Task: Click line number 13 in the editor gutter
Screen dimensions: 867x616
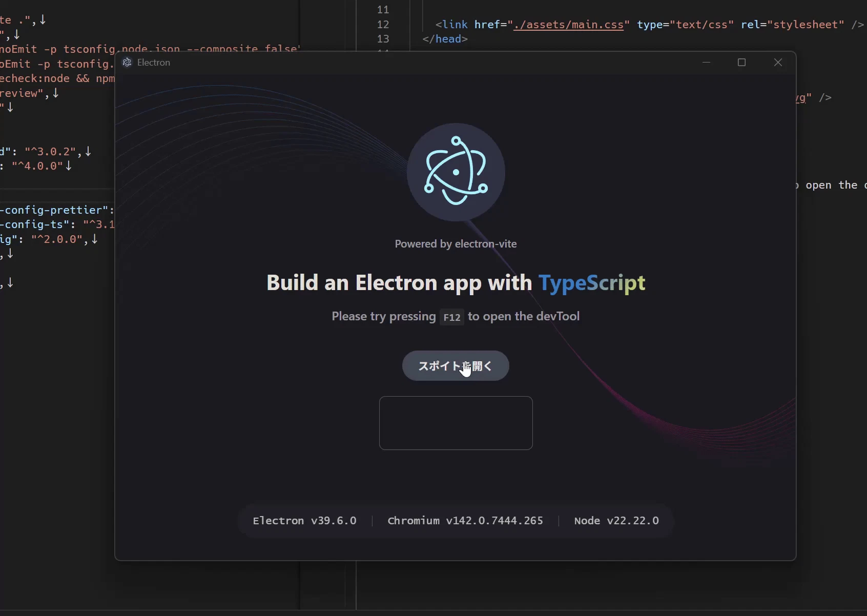Action: (x=383, y=39)
